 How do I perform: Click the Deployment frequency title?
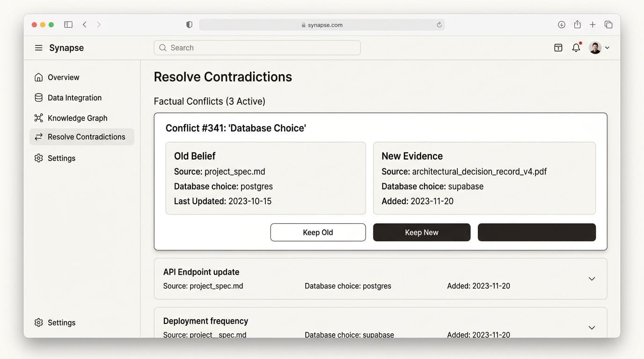coord(205,321)
